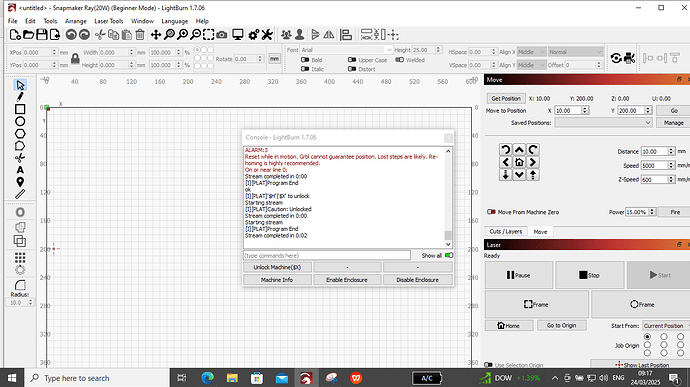This screenshot has width=690, height=387.
Task: Open File Explorer from taskbar
Action: tap(232, 378)
